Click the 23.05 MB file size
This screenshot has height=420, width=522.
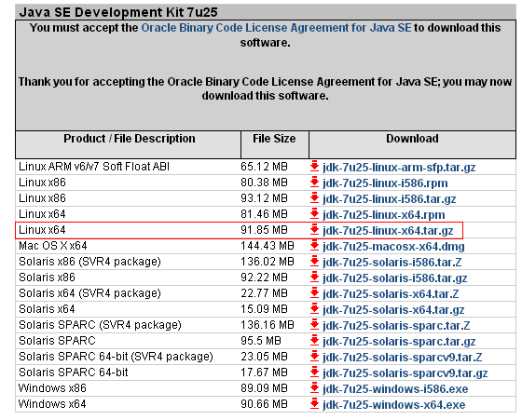(x=264, y=356)
